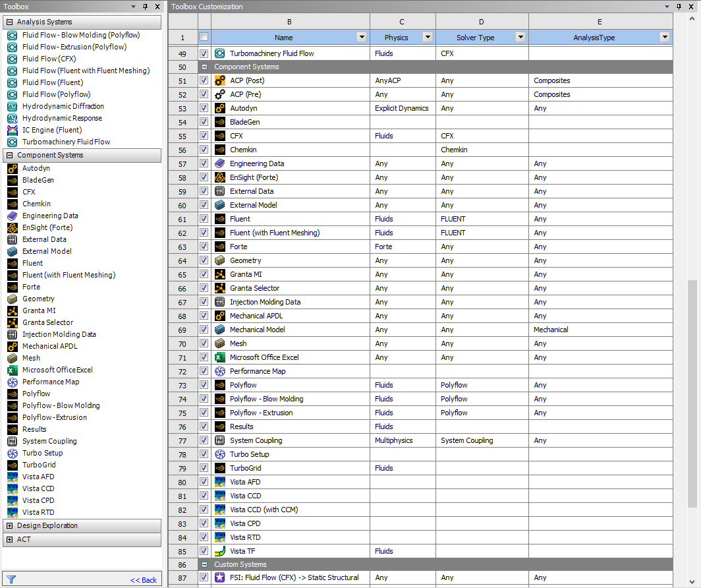Viewport: 701px width, 588px height.
Task: Collapse the Component Systems group in table
Action: coord(204,67)
